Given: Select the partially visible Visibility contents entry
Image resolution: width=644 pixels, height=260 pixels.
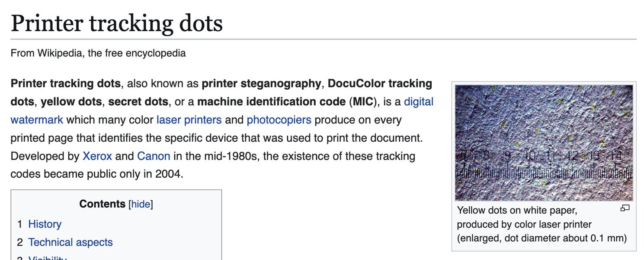Looking at the screenshot, I should point(47,258).
